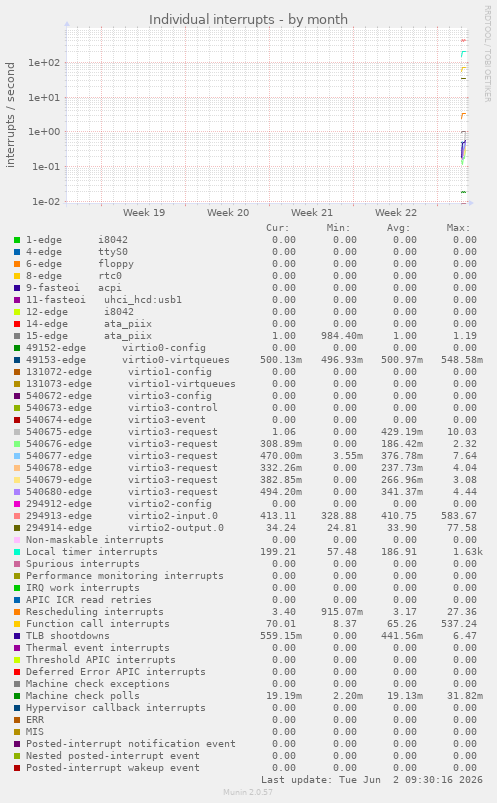Pick the gray swatch next to 15-edge ata_piix
The width and height of the screenshot is (497, 803).
pos(17,336)
